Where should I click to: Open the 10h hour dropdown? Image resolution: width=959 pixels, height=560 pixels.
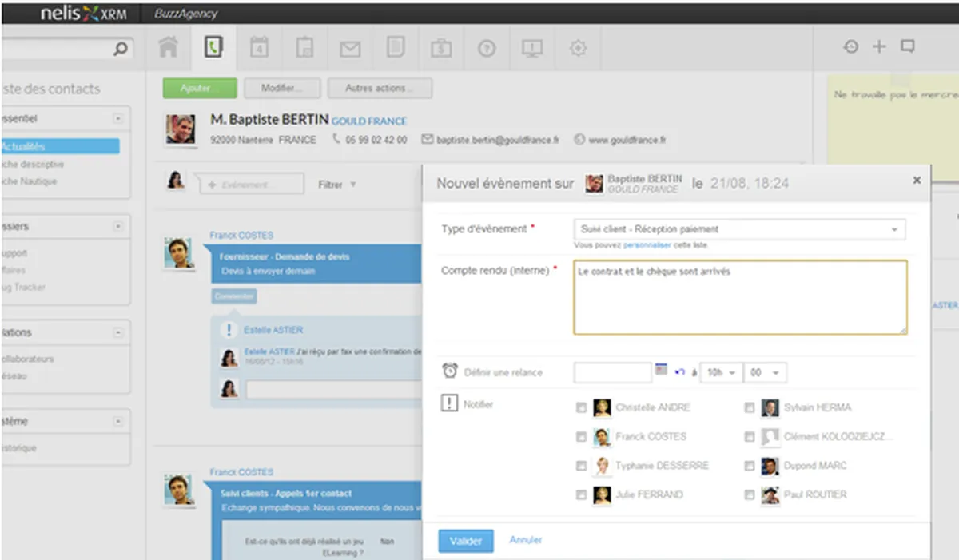(x=721, y=372)
